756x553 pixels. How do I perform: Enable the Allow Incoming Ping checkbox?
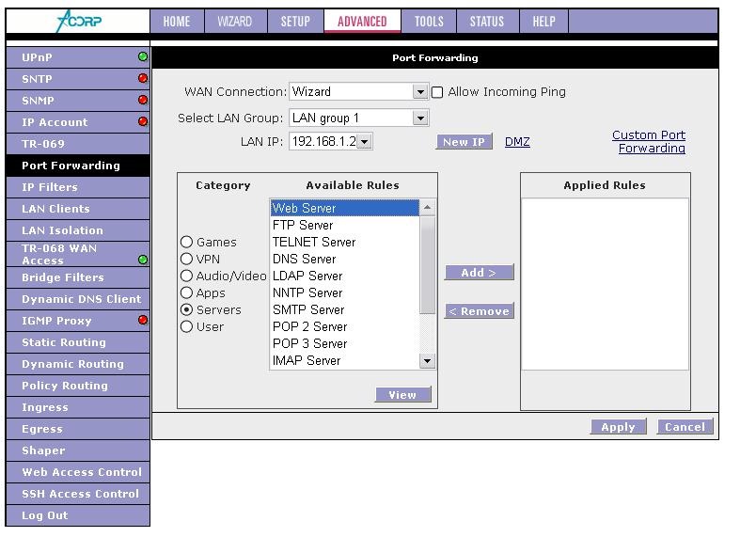(437, 92)
